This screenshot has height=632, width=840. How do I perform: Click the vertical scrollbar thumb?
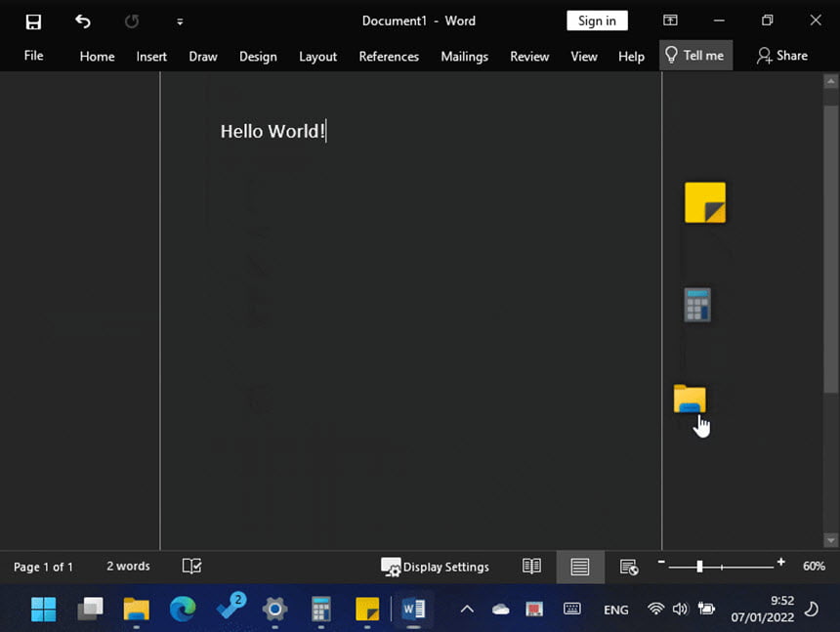tap(831, 249)
